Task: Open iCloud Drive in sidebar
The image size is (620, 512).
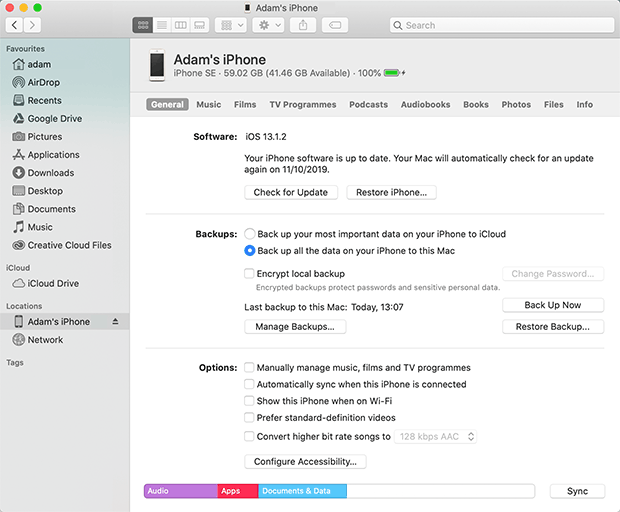Action: pyautogui.click(x=65, y=283)
